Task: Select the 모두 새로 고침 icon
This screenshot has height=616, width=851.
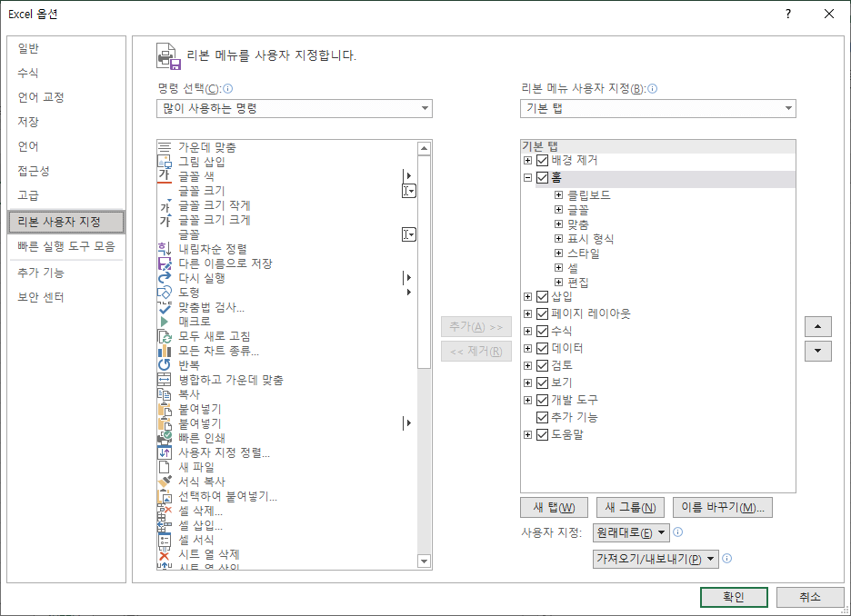Action: [x=165, y=336]
